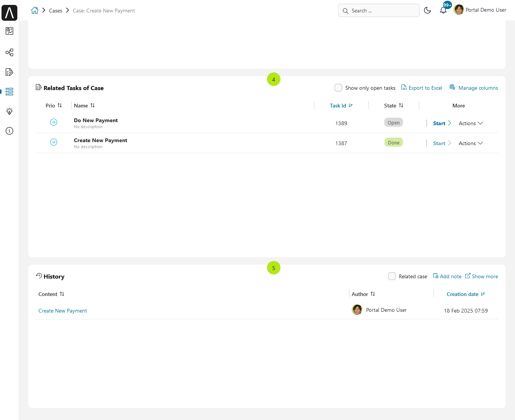Open Portal Demo User profile menu
The height and width of the screenshot is (420, 515).
(480, 10)
